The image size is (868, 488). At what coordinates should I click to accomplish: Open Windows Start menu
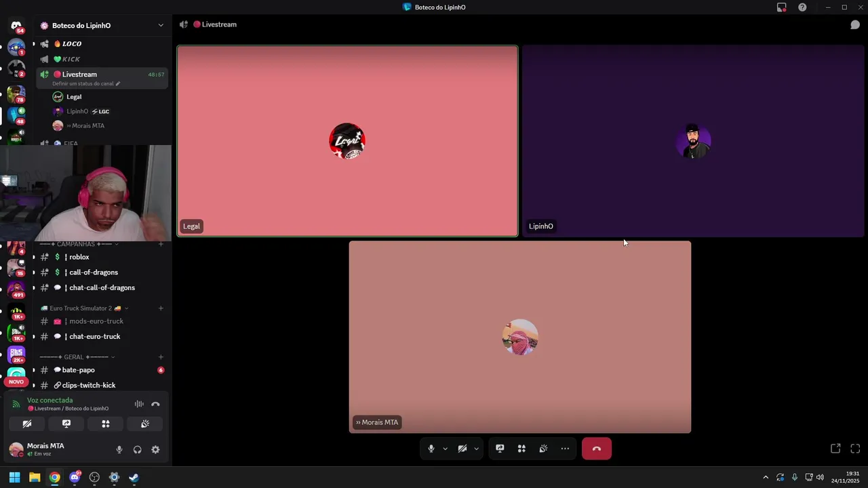15,477
